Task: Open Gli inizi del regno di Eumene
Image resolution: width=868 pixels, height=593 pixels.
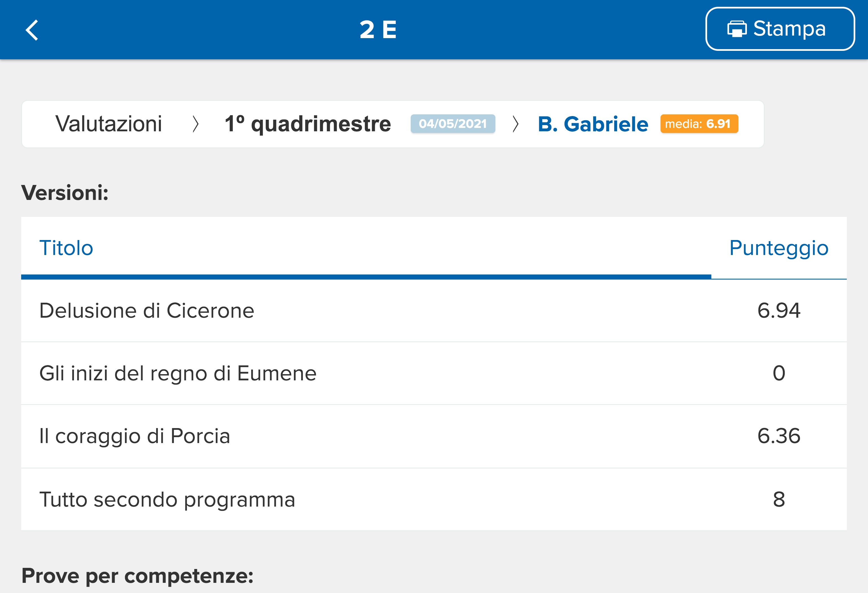Action: click(x=434, y=373)
